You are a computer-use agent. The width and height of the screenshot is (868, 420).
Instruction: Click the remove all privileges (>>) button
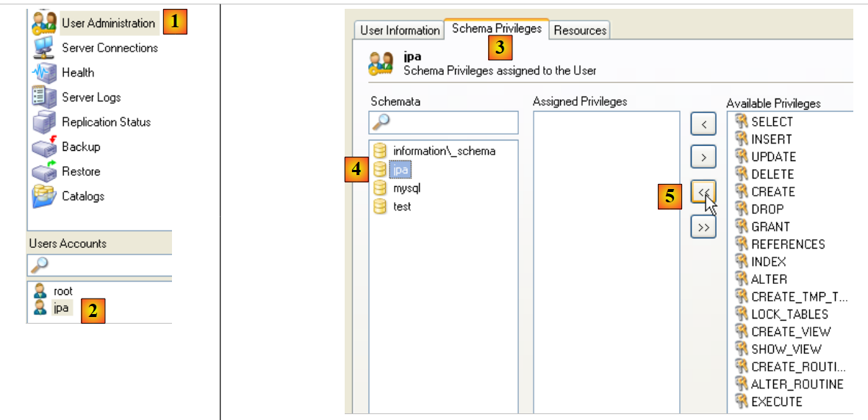703,228
